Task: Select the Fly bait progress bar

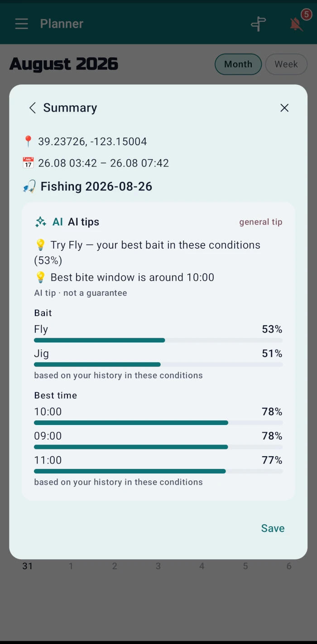Action: coord(158,340)
